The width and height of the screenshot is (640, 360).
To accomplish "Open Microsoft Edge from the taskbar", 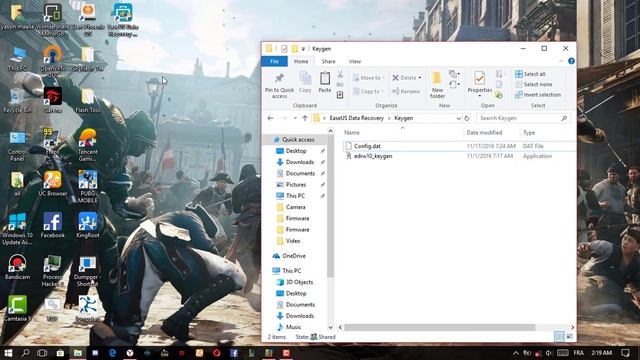I will coord(112,353).
